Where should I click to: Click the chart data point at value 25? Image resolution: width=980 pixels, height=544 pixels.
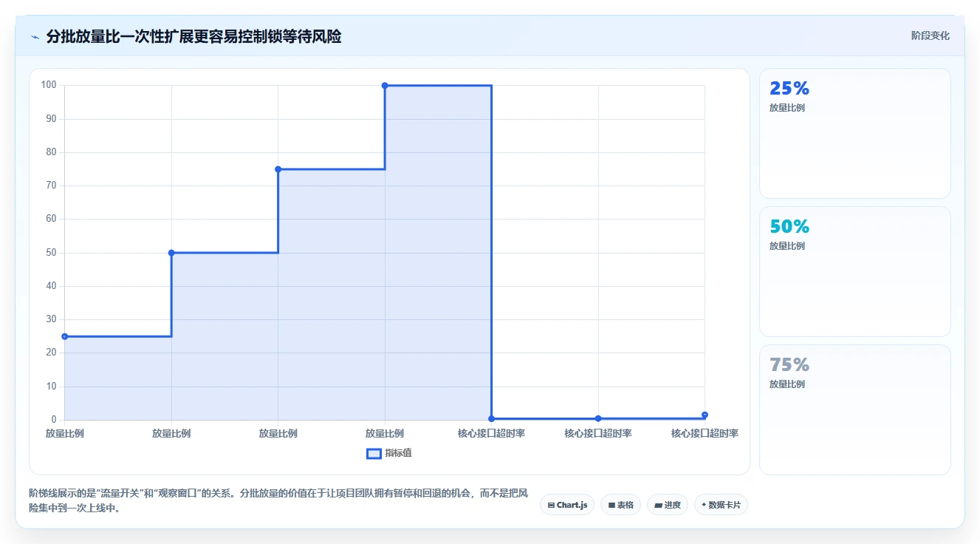click(x=65, y=336)
